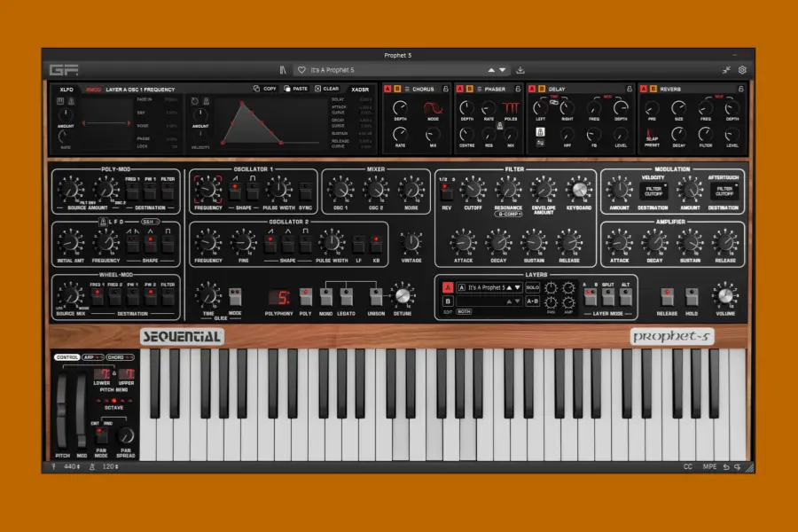Click the Filter Cutoff knob

coord(473,190)
